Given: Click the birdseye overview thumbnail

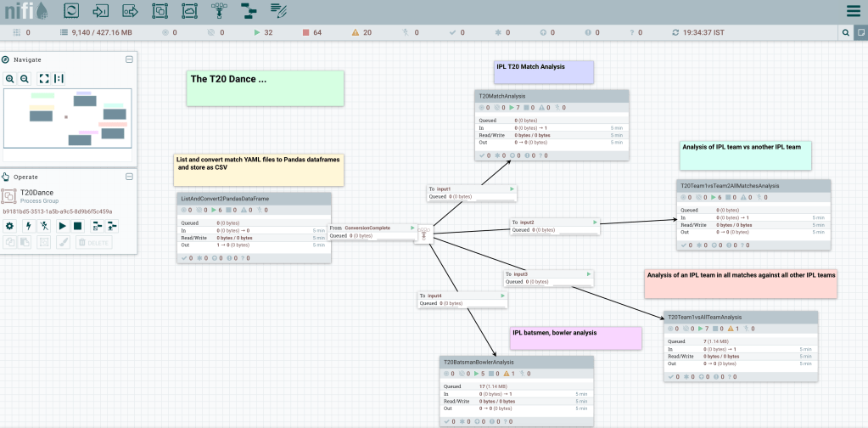Looking at the screenshot, I should (x=68, y=119).
